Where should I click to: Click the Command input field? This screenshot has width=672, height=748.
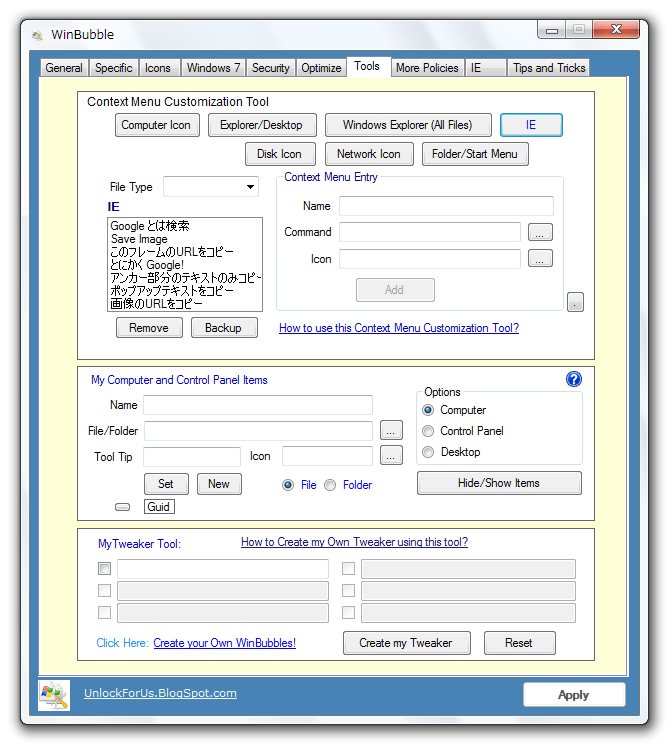430,232
